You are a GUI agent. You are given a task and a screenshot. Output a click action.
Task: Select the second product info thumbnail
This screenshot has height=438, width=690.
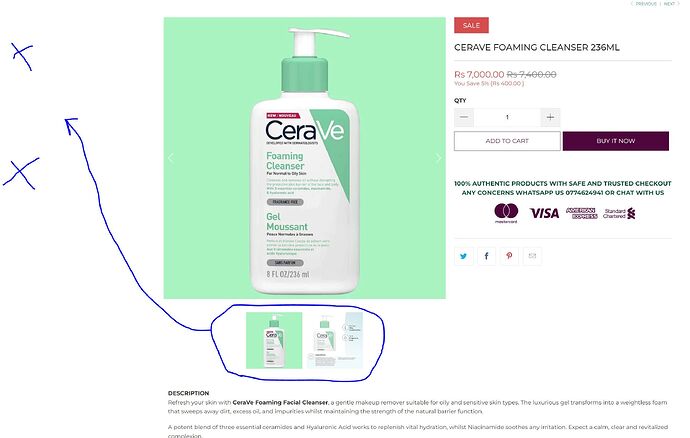pyautogui.click(x=334, y=340)
